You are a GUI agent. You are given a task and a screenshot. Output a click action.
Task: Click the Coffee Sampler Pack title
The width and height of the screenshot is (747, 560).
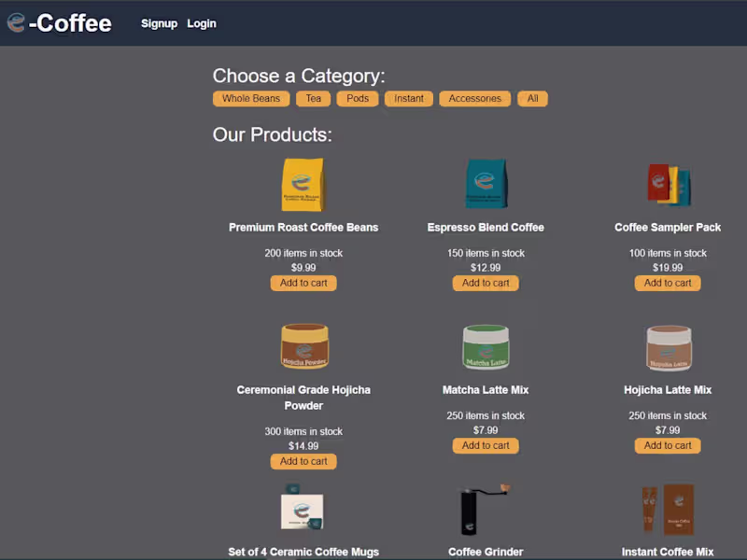tap(668, 228)
